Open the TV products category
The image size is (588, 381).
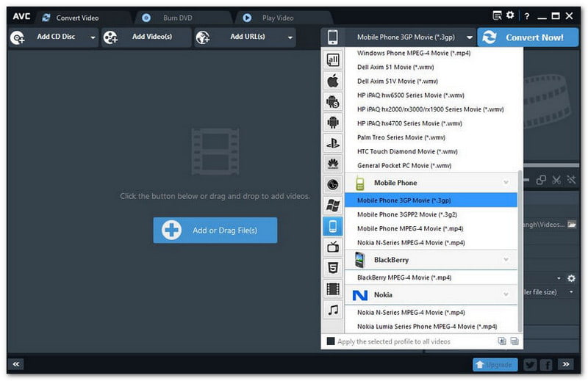tap(333, 247)
